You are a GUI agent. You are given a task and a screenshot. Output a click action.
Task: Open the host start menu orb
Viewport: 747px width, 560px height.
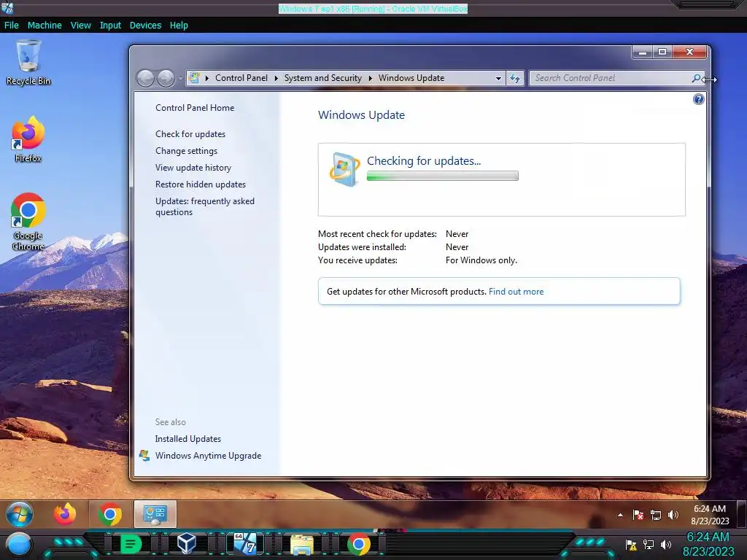18,545
